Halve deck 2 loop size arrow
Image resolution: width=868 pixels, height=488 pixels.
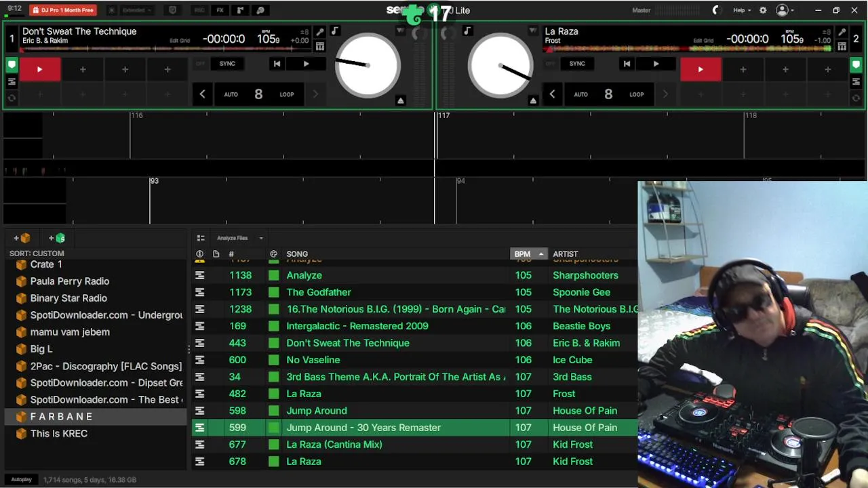pyautogui.click(x=552, y=95)
